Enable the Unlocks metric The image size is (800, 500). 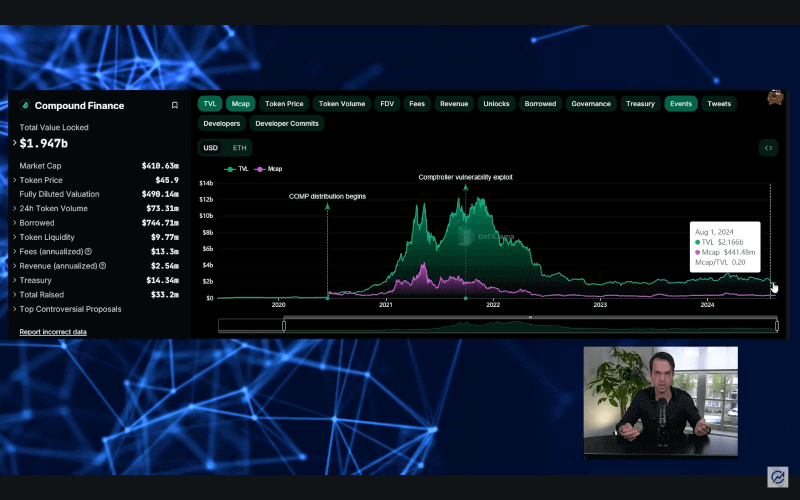coord(496,104)
